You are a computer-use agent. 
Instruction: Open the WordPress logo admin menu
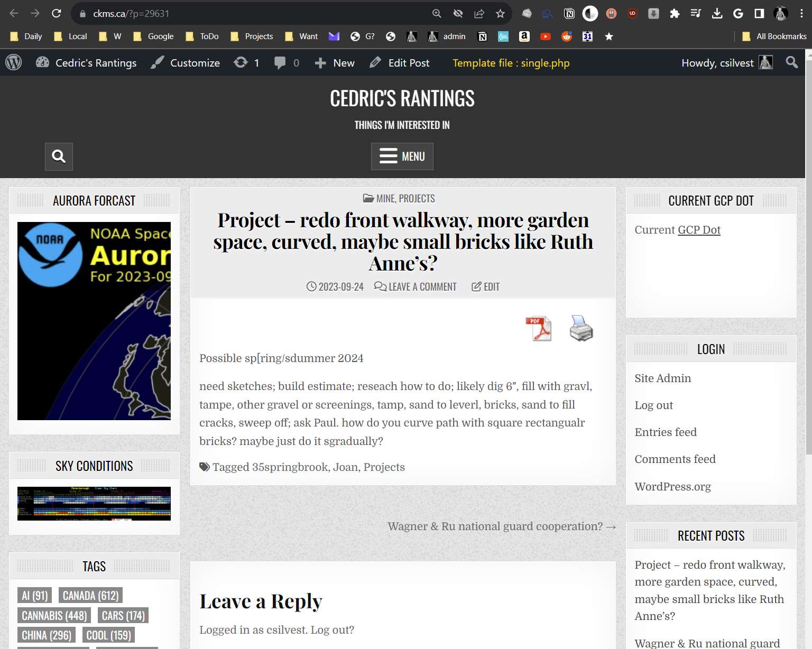[x=14, y=63]
